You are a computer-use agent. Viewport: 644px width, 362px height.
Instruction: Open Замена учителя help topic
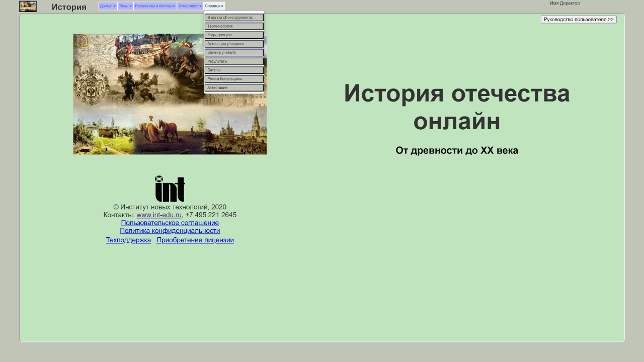234,52
